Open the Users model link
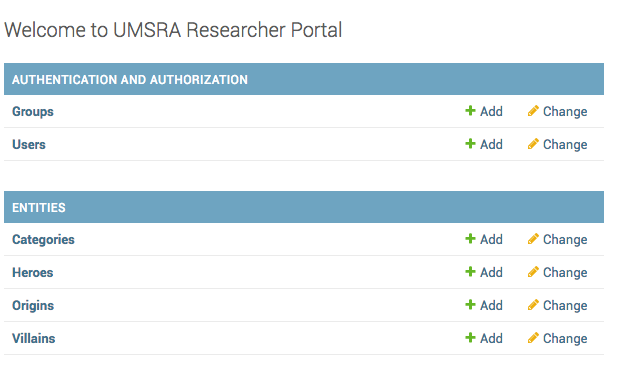The width and height of the screenshot is (626, 369). tap(29, 144)
